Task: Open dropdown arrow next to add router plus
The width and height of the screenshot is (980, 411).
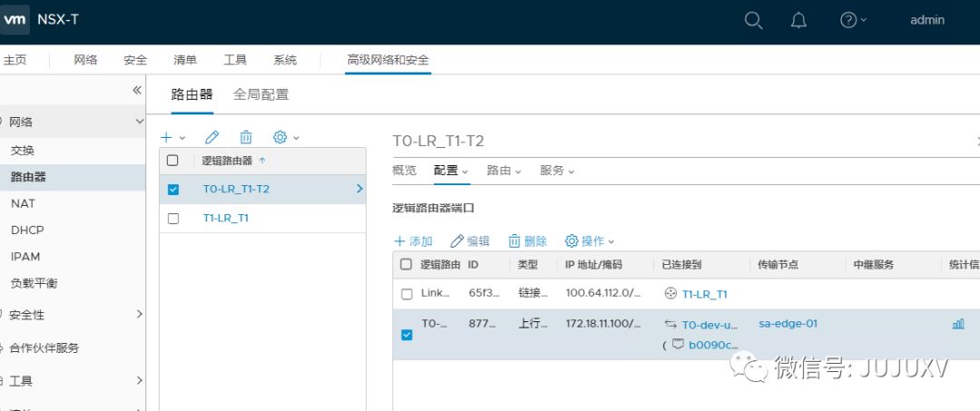Action: pos(181,138)
